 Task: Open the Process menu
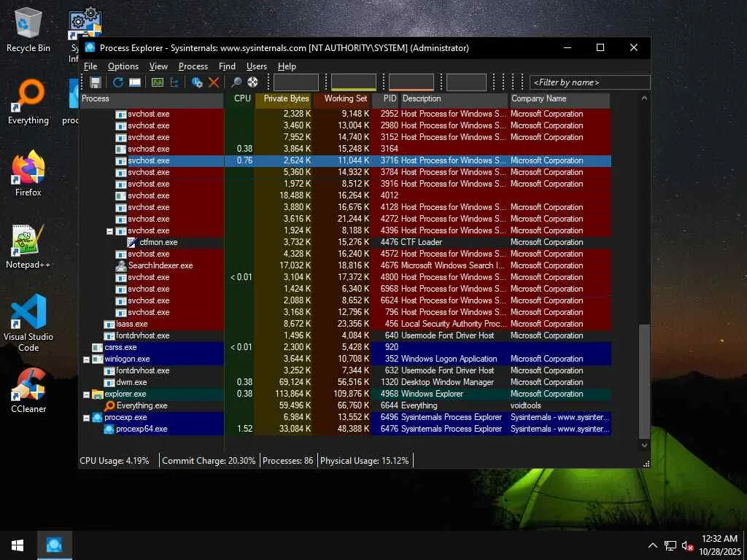click(193, 66)
